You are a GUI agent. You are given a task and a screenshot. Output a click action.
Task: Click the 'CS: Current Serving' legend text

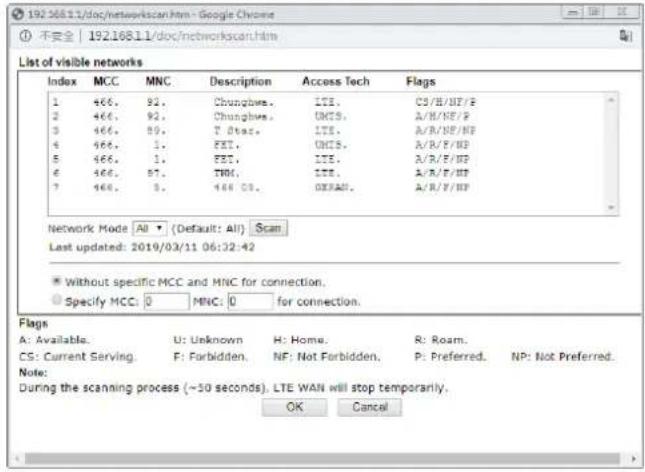click(x=77, y=357)
